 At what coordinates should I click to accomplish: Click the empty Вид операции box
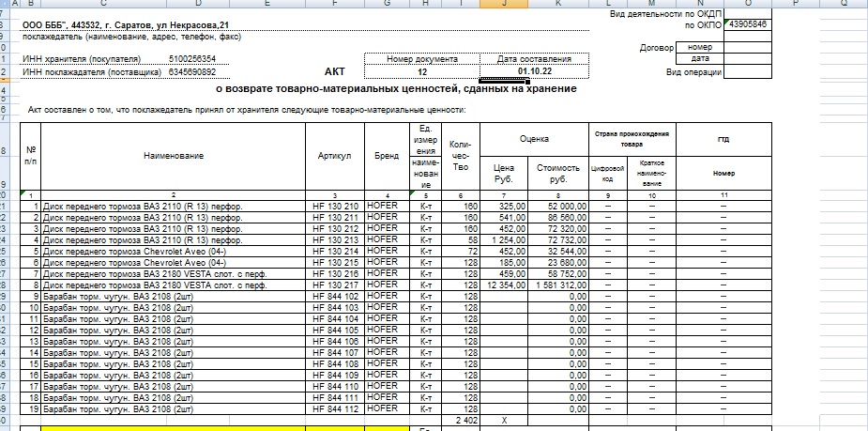point(748,71)
